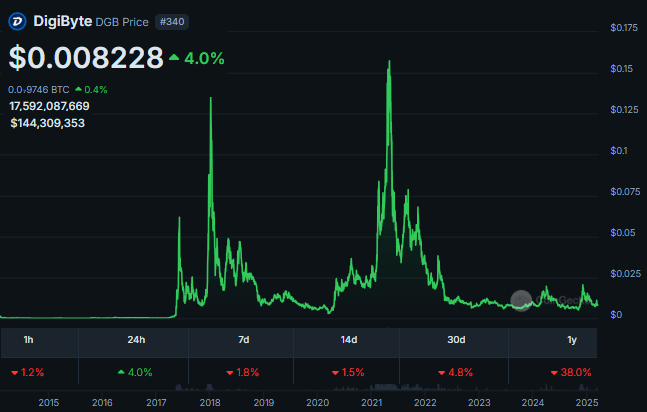Click the 17,592,087,669 supply figure
Viewport: 647px width, 412px height.
(49, 107)
